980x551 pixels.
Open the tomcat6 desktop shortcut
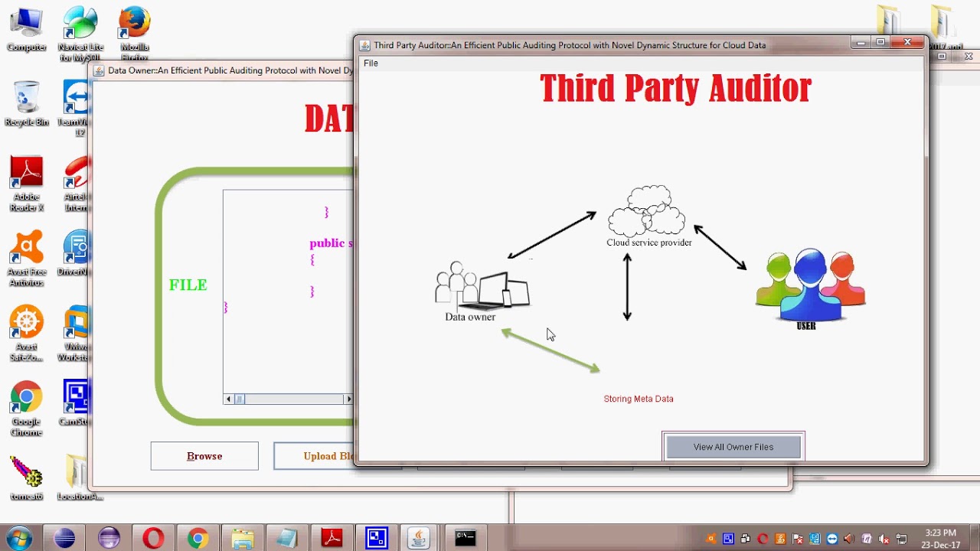pos(26,478)
